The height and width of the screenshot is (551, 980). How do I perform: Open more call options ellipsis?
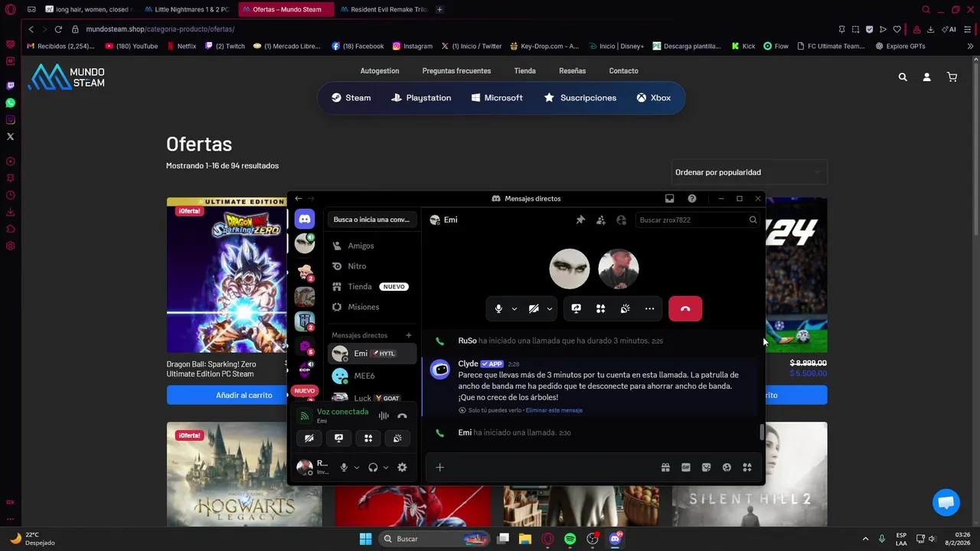[x=649, y=308]
